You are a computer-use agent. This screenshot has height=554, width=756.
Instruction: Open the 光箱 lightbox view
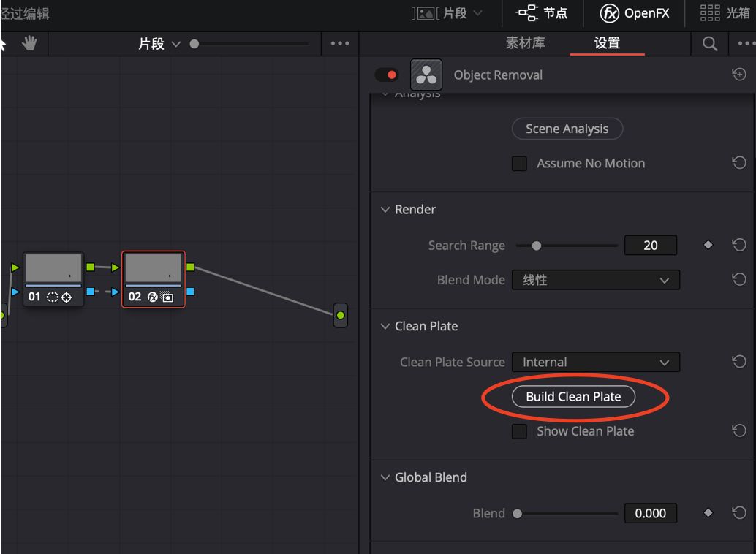pos(725,13)
